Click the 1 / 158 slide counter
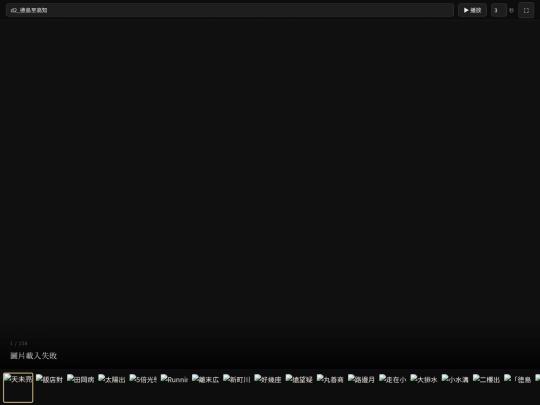Image resolution: width=540 pixels, height=405 pixels. (19, 343)
